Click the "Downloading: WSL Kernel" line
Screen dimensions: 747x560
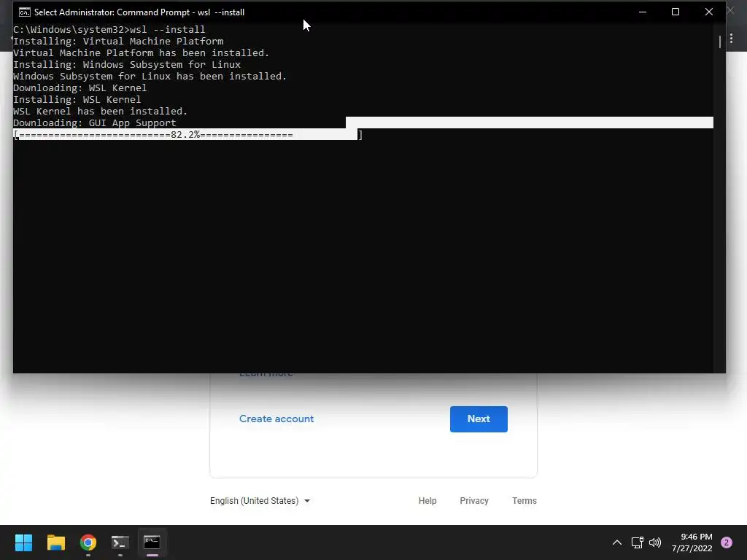point(80,87)
